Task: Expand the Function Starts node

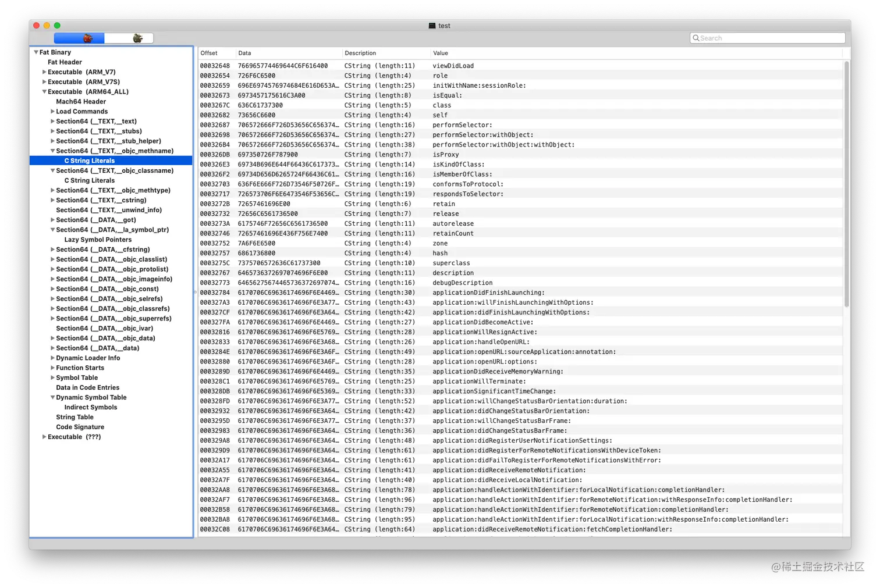Action: click(52, 368)
